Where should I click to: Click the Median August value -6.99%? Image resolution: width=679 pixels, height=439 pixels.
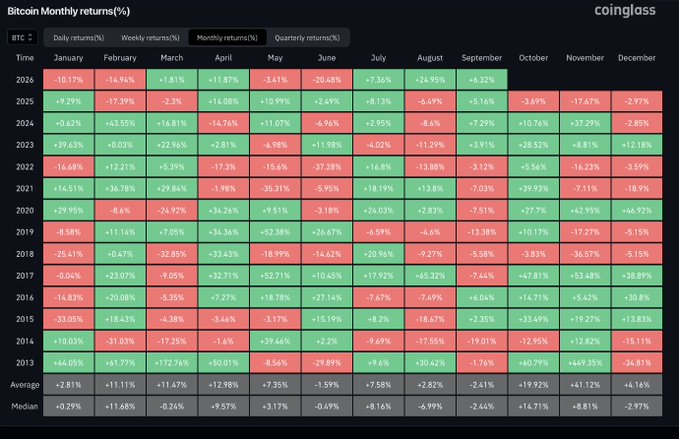pos(430,407)
